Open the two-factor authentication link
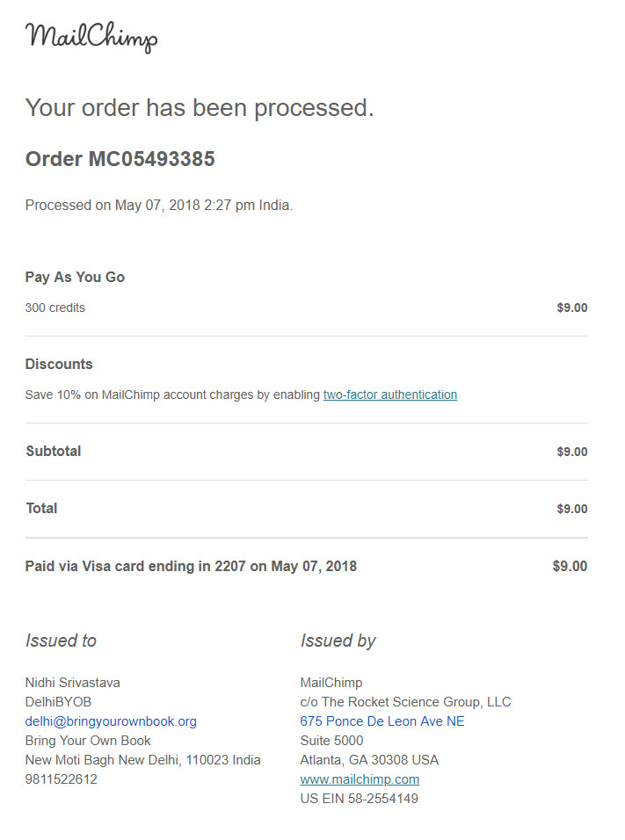 [389, 395]
